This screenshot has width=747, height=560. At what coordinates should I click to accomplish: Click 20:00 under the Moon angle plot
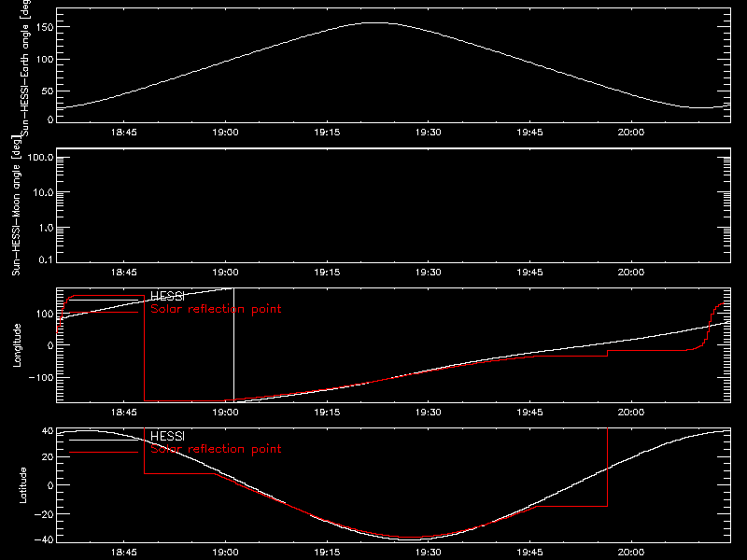tap(631, 273)
